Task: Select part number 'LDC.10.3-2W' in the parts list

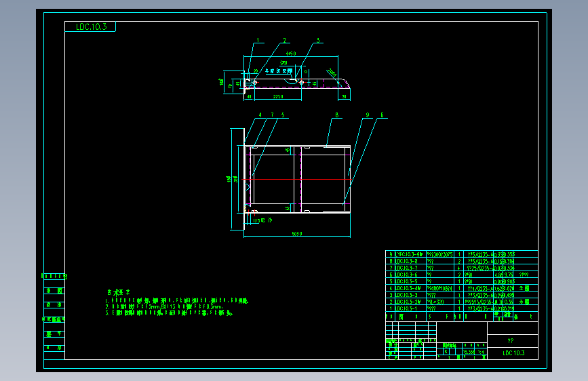Action: [x=408, y=302]
